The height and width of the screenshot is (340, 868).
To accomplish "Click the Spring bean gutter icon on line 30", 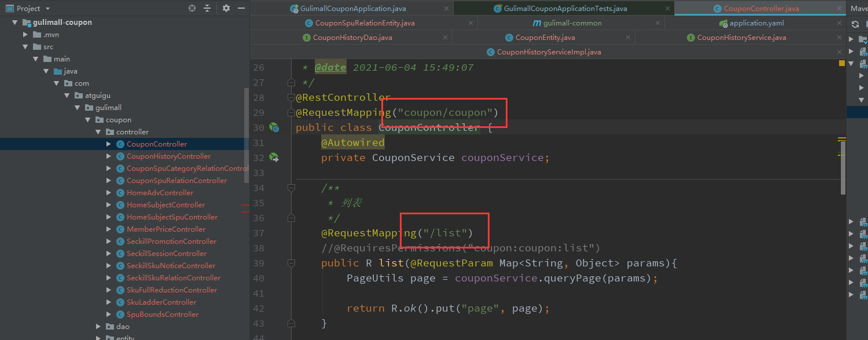I will tap(274, 127).
